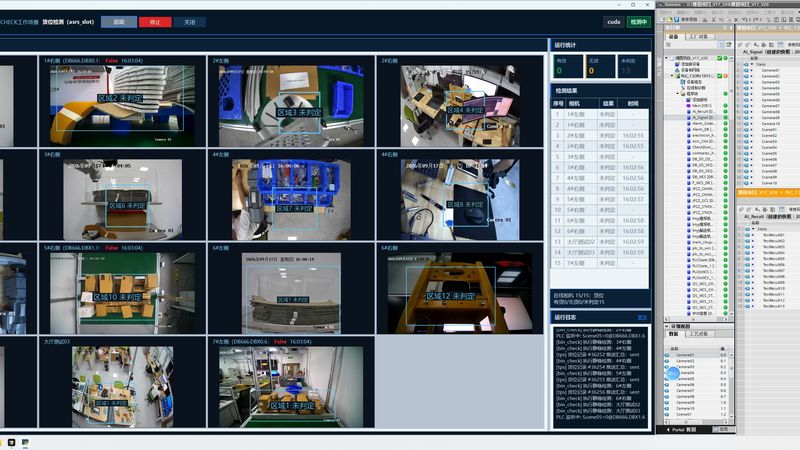The height and width of the screenshot is (450, 800).
Task: Select Camera01 row in details view
Action: coord(698,355)
